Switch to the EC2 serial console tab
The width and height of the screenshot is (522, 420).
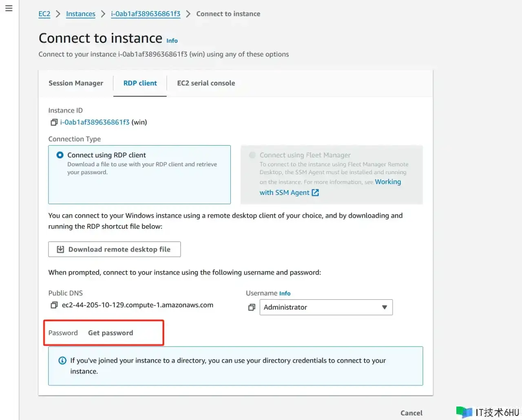click(x=206, y=83)
